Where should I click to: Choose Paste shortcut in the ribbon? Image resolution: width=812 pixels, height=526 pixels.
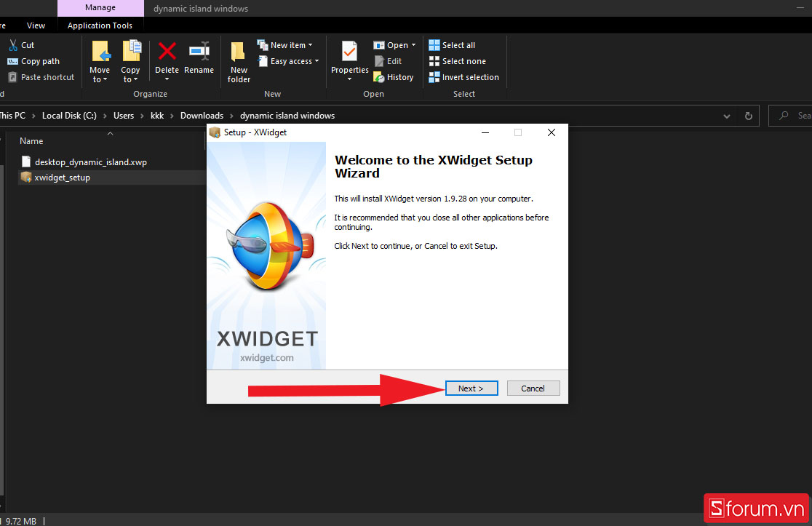[x=41, y=77]
